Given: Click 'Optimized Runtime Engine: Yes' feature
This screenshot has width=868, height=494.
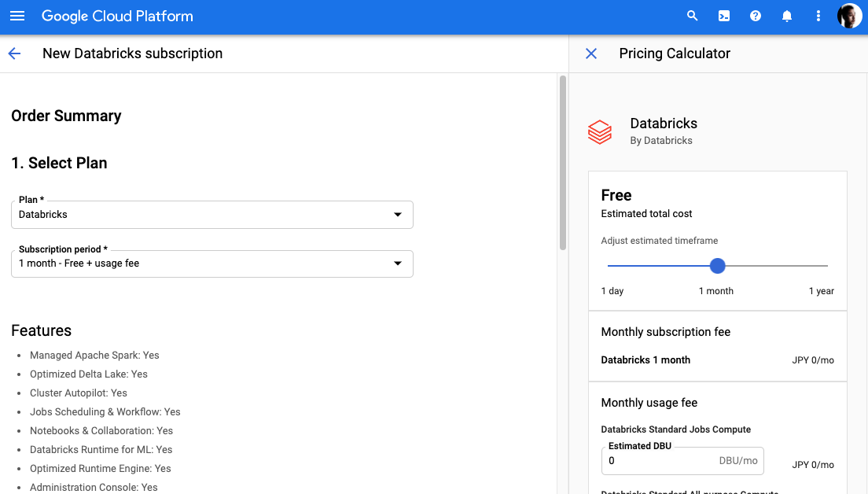Looking at the screenshot, I should (x=101, y=469).
